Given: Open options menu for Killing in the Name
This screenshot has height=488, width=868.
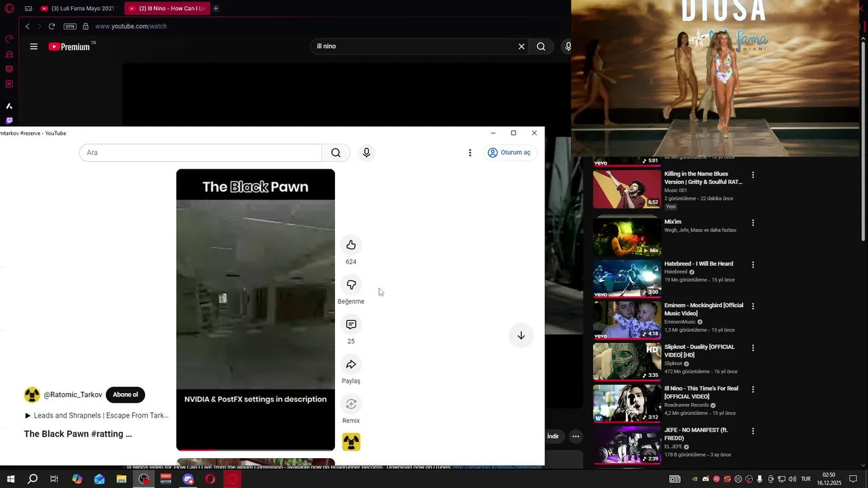Looking at the screenshot, I should coord(753,175).
